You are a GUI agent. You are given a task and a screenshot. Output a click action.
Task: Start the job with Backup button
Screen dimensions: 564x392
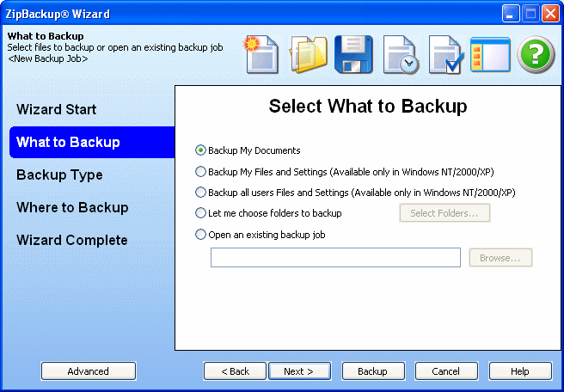point(373,371)
